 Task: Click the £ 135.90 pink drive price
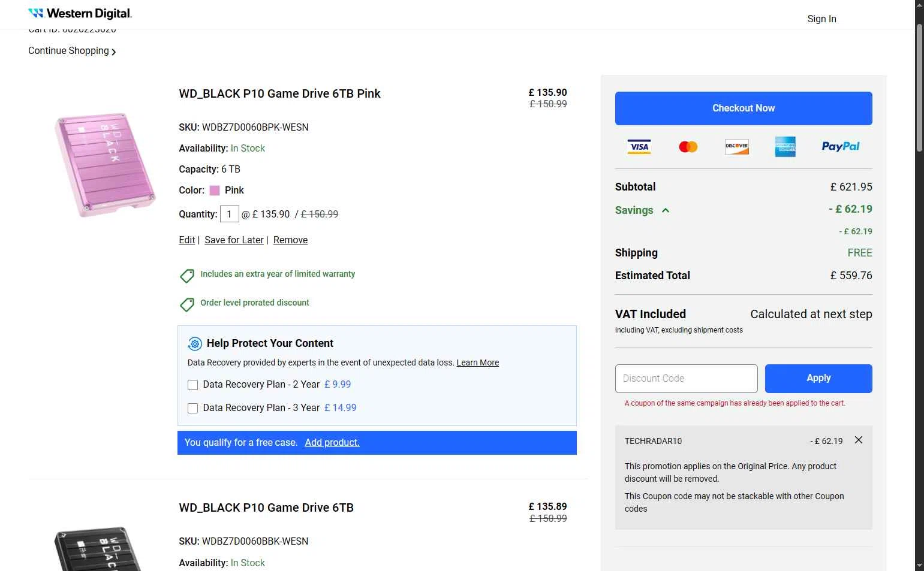pyautogui.click(x=547, y=92)
